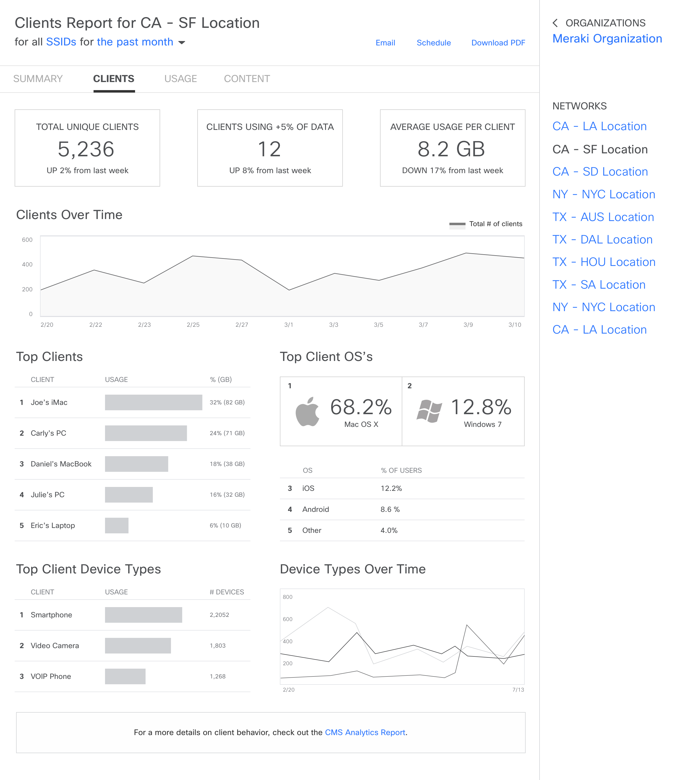Click the Smartphone device usage bar
700x780 pixels.
[143, 615]
